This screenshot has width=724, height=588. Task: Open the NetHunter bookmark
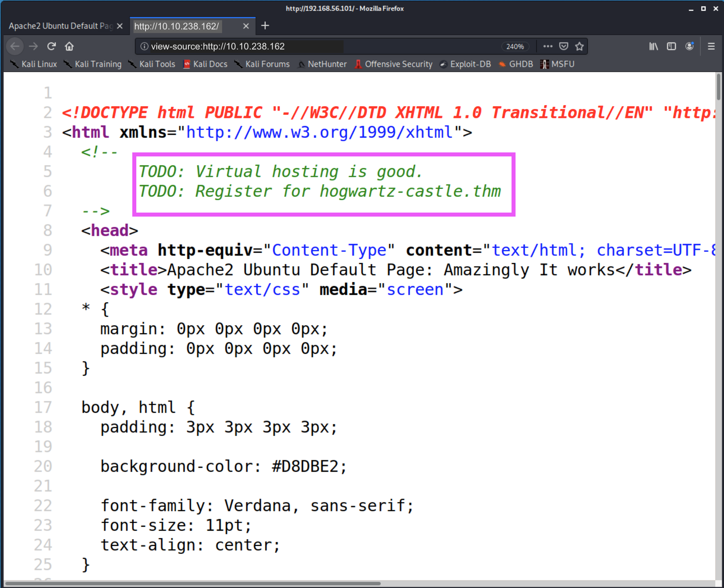pyautogui.click(x=322, y=64)
